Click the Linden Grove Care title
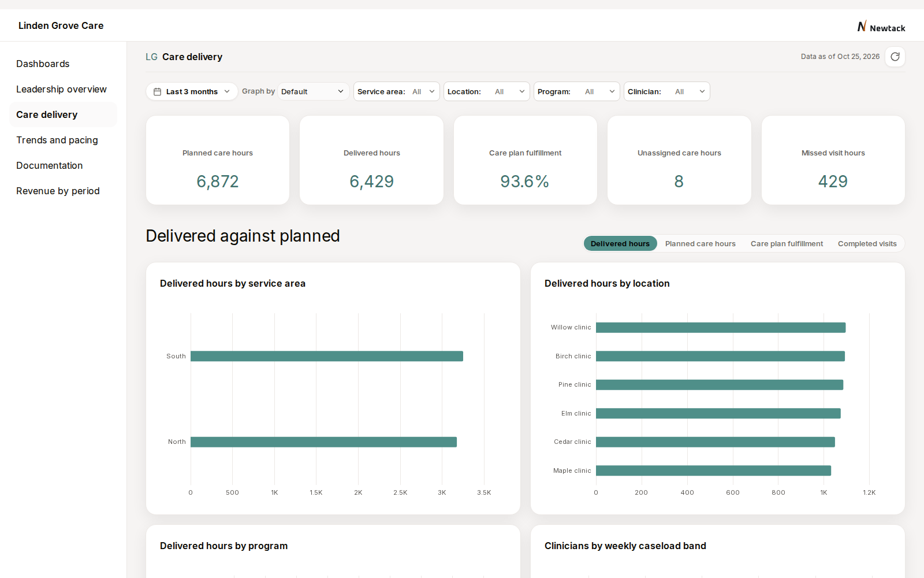The width and height of the screenshot is (924, 578). point(61,25)
